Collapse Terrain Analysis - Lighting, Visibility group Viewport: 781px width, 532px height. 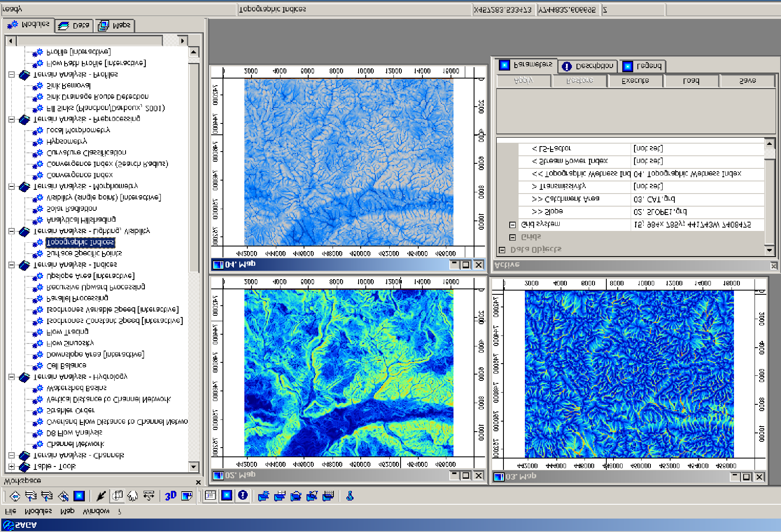pyautogui.click(x=12, y=231)
